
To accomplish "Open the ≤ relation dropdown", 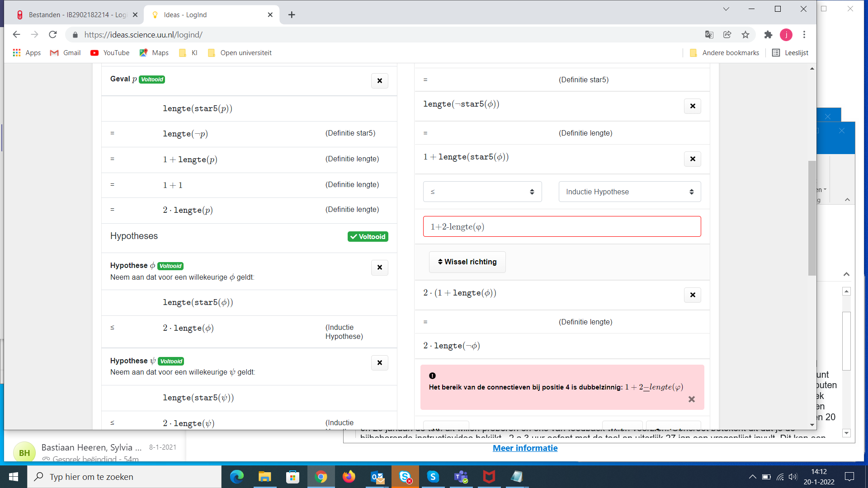I will 482,192.
